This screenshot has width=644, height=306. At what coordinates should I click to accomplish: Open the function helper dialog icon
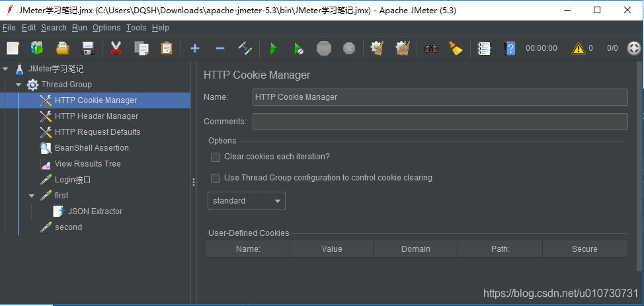point(484,48)
